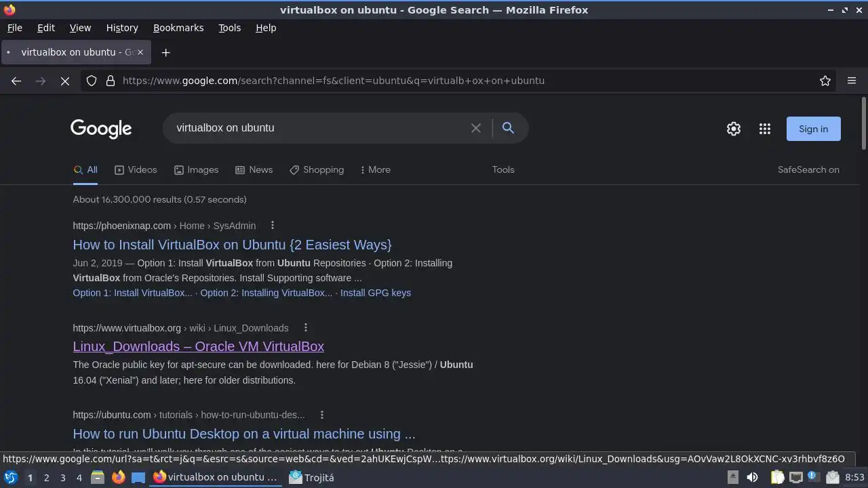Go back to the previous page
This screenshot has height=488, width=868.
pos(16,81)
